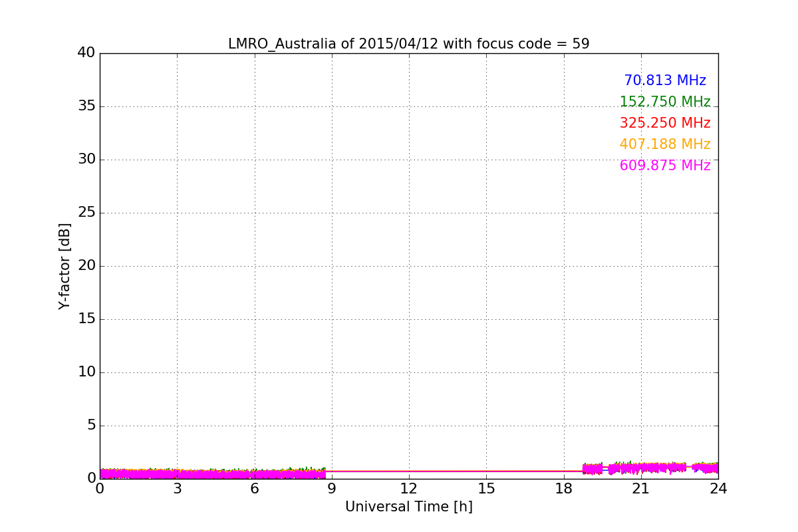The image size is (798, 532).
Task: Select the 609.875 MHz legend label
Action: [665, 166]
